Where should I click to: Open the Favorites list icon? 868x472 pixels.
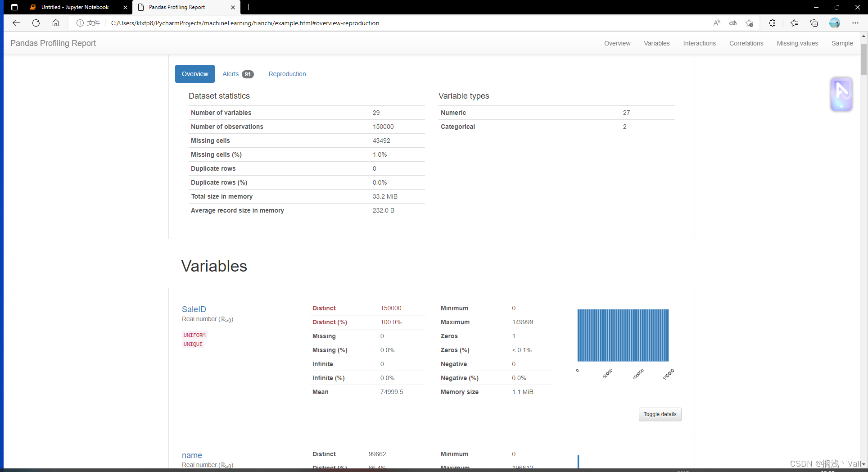(794, 23)
